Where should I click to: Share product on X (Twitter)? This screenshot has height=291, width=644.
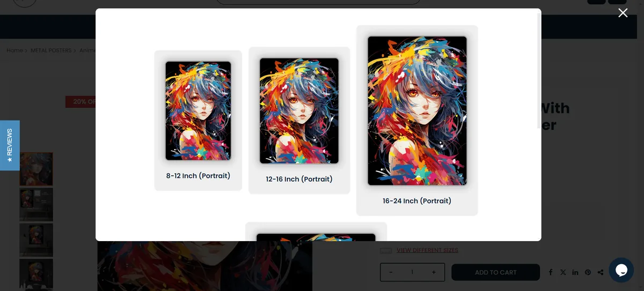563,272
